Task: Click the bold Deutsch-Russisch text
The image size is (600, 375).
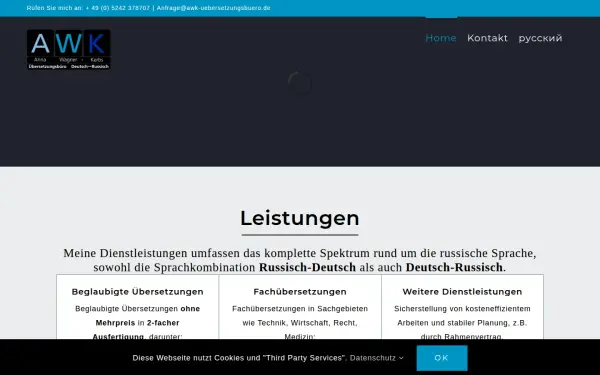Action: click(454, 267)
